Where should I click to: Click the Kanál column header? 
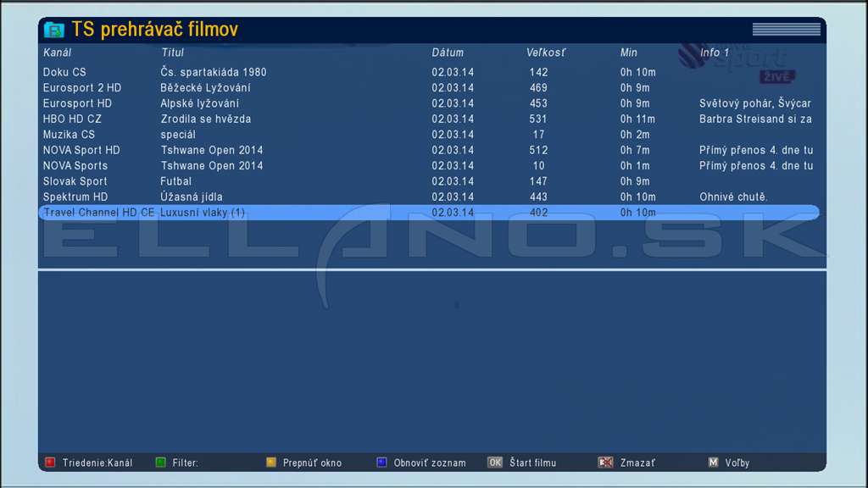[x=57, y=53]
